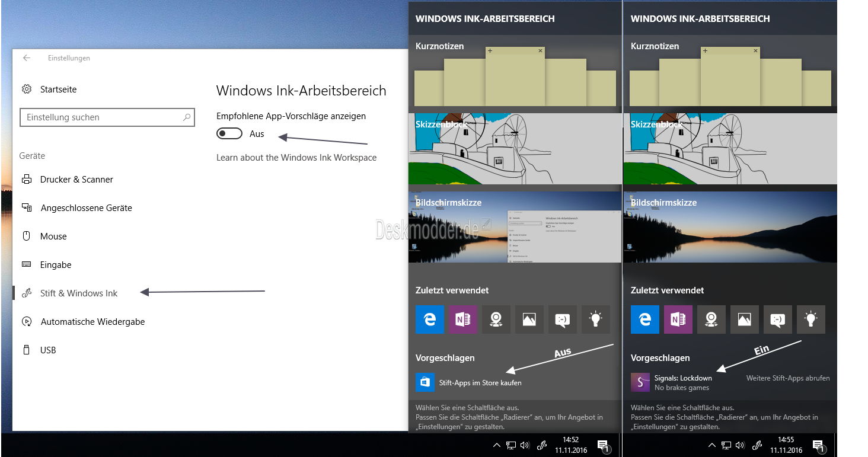Focus the 'Einstellung suchen' search field

tap(107, 117)
